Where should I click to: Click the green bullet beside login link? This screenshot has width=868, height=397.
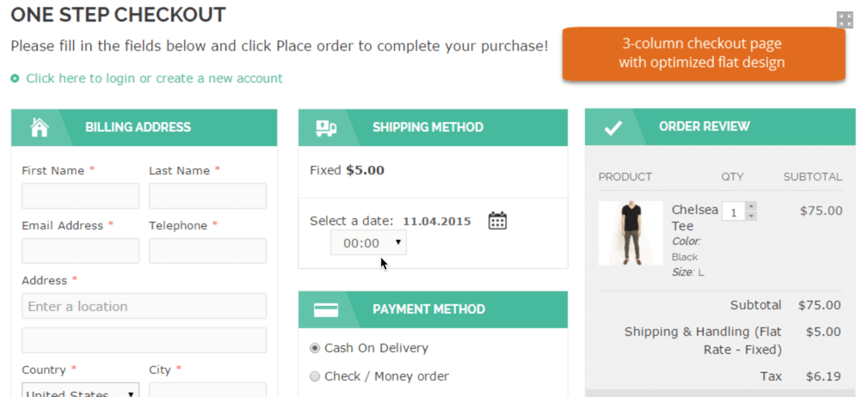(15, 79)
